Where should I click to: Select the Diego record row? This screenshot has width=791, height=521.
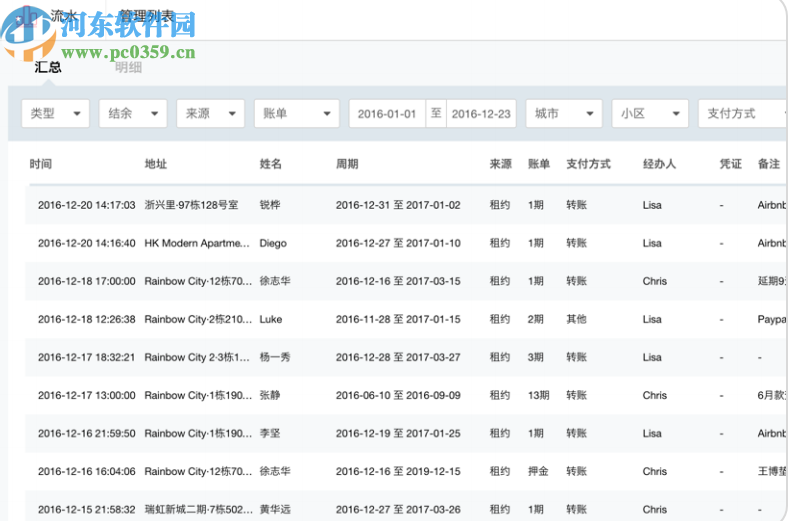[x=273, y=243]
